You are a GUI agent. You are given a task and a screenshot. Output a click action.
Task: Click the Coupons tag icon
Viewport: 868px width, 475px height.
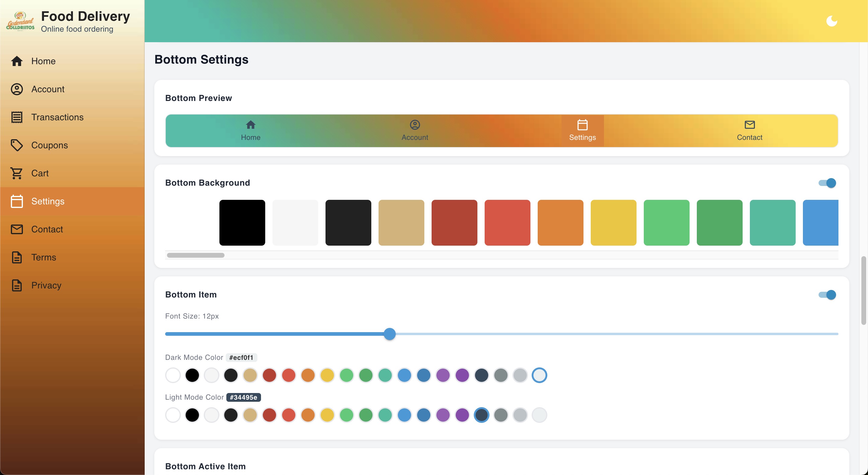tap(17, 145)
